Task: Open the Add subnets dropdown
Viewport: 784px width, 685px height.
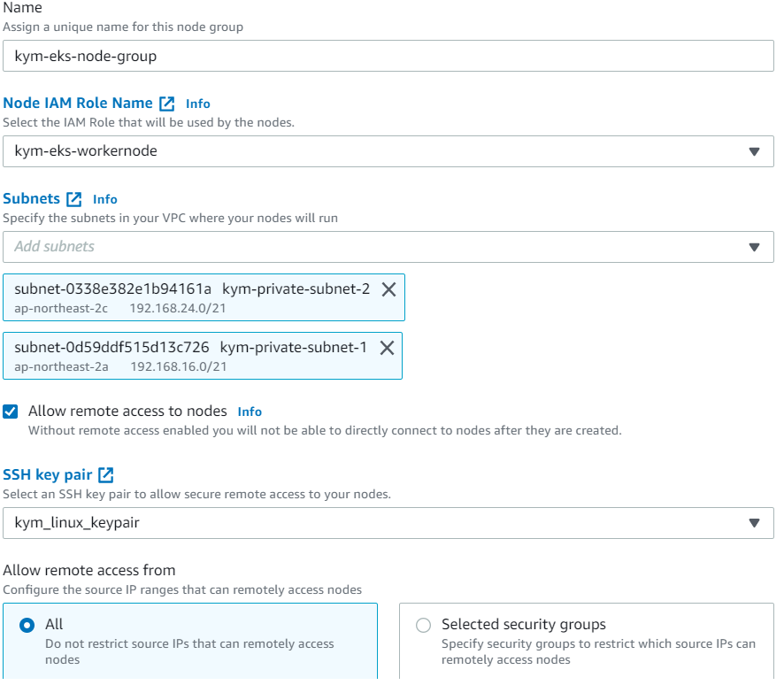Action: click(x=388, y=247)
